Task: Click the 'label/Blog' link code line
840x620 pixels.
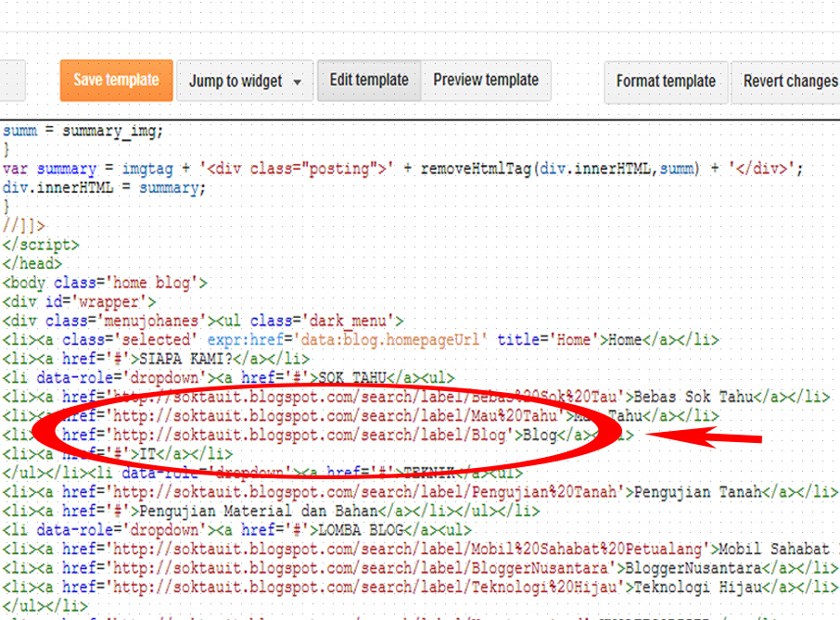Action: coord(318,436)
